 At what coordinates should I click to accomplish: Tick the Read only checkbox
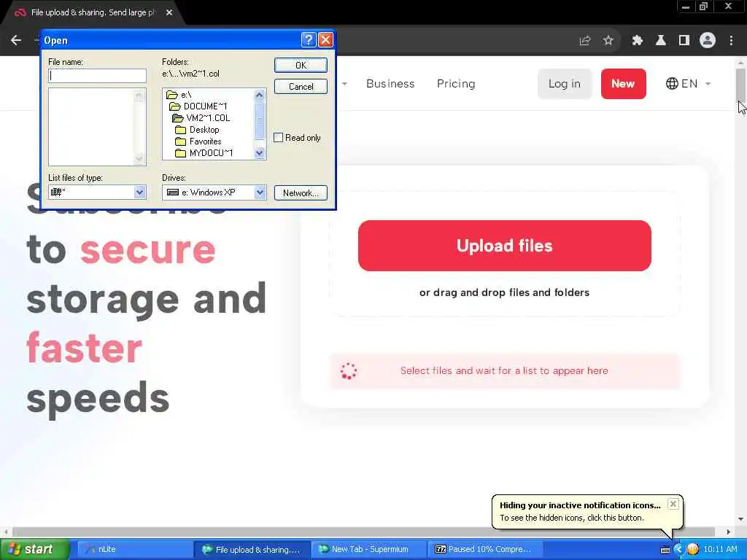[x=278, y=138]
